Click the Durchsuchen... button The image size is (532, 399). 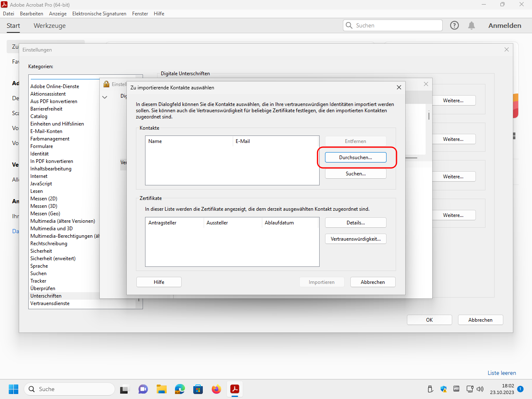355,158
